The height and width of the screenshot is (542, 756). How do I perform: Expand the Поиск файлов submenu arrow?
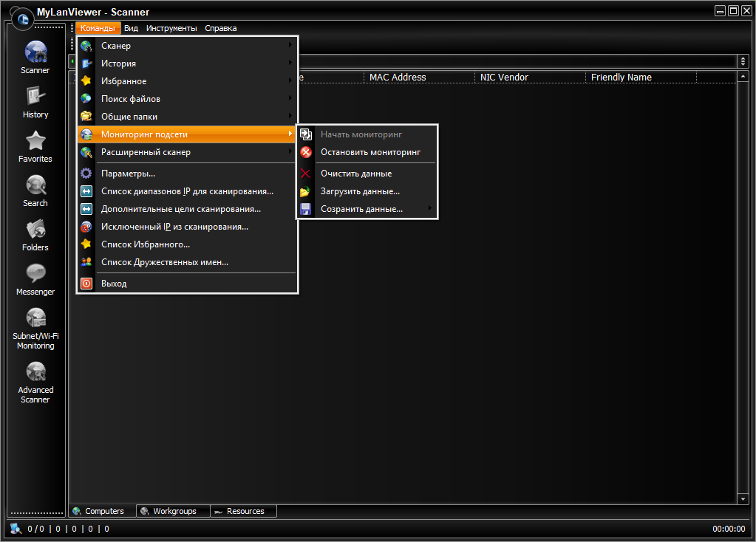pos(290,97)
